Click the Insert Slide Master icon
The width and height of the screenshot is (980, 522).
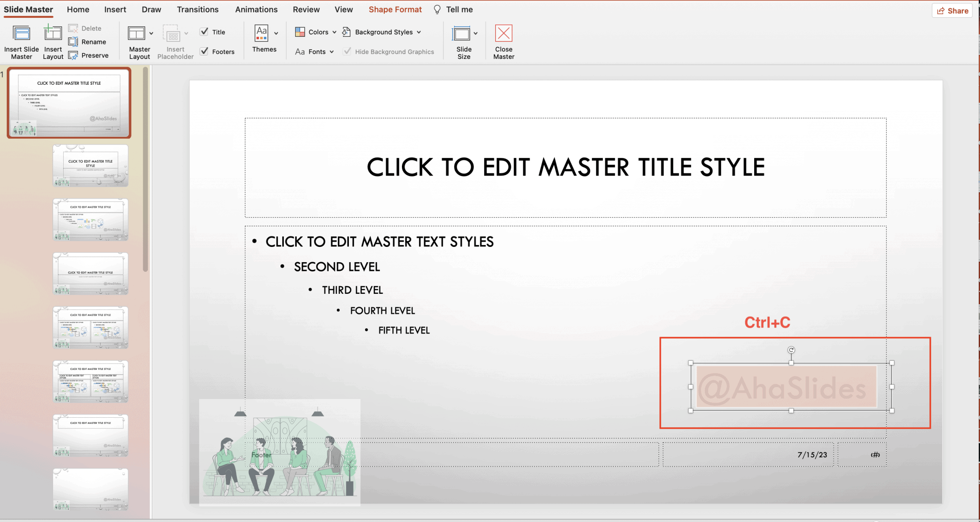tap(22, 33)
